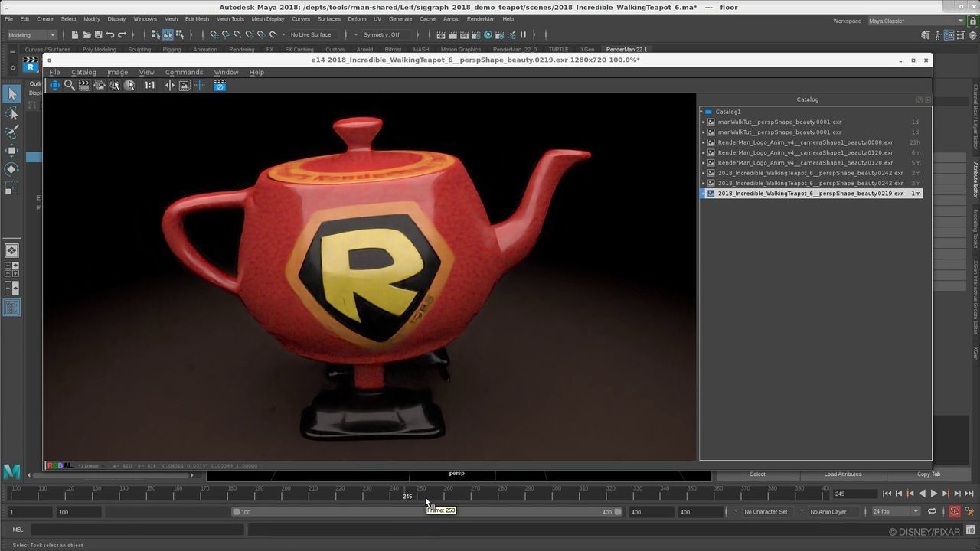Click the clapperboard render icon beside the magnifier
Image resolution: width=980 pixels, height=551 pixels.
[x=84, y=85]
